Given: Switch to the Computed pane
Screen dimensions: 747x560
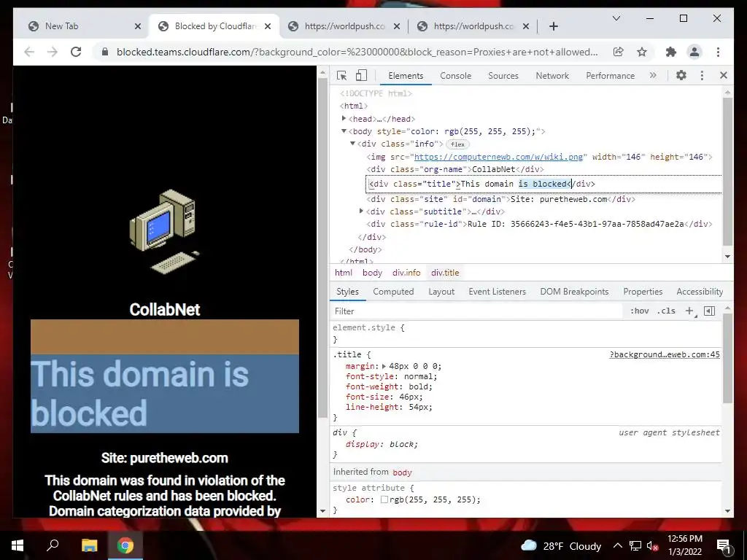Looking at the screenshot, I should (393, 292).
